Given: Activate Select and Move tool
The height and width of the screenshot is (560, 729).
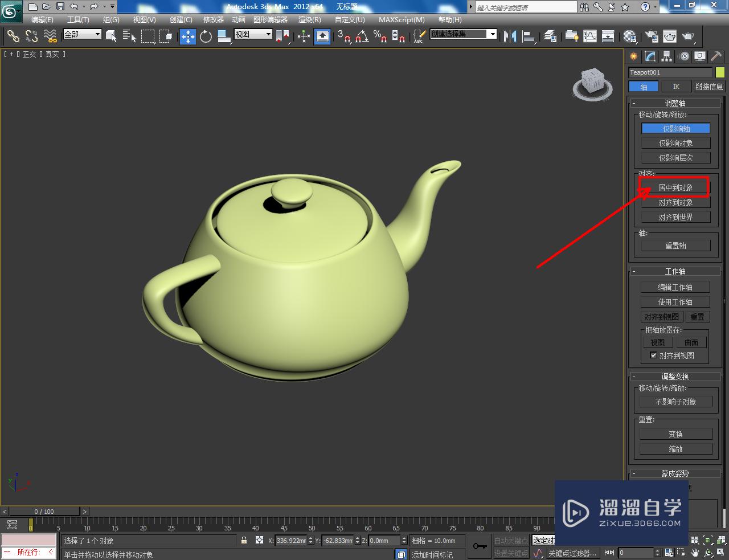Looking at the screenshot, I should 188,36.
